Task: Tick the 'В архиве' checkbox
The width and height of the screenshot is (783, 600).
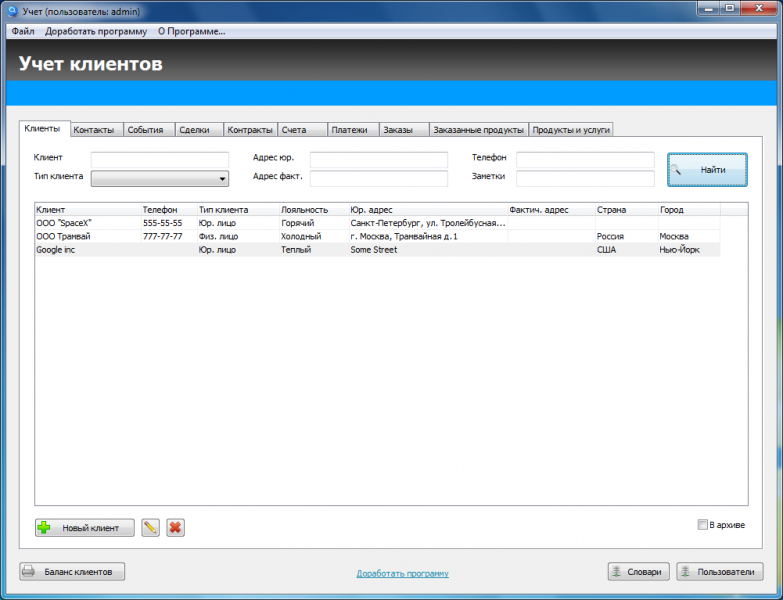Action: point(702,525)
